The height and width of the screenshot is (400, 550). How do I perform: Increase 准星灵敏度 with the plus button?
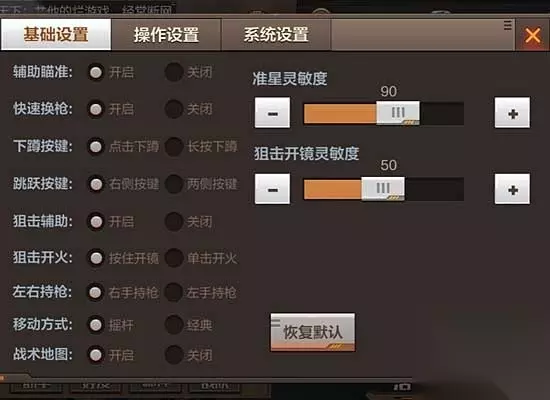point(512,113)
